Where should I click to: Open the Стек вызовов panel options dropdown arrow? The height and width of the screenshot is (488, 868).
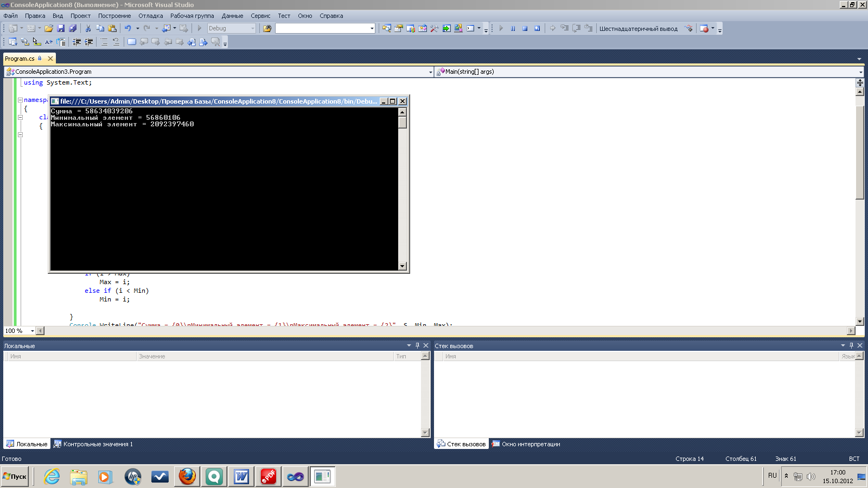(843, 345)
